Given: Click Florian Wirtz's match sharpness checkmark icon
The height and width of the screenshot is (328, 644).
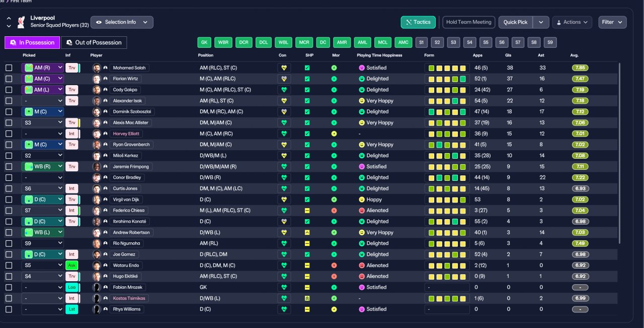Looking at the screenshot, I should pos(307,79).
